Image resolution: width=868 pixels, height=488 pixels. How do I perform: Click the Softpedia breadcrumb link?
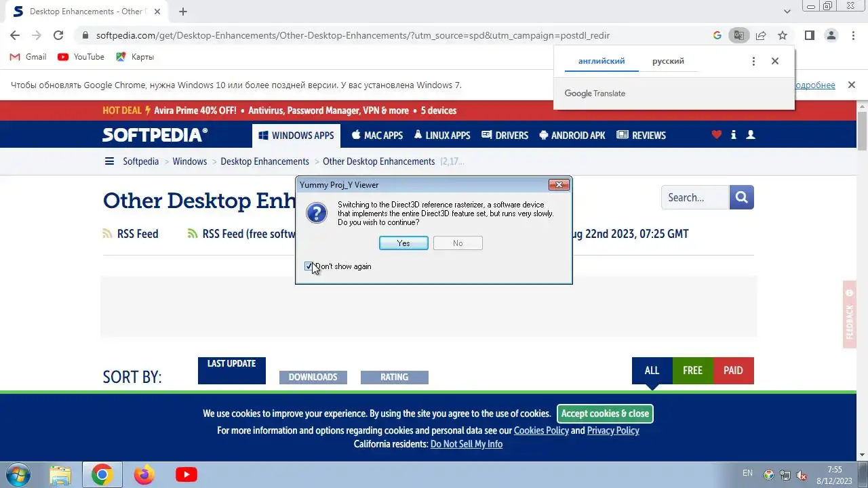click(140, 161)
